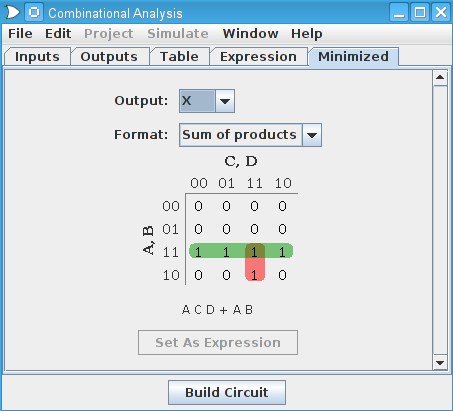Click the 0 in row 10 column 00

pyautogui.click(x=198, y=275)
